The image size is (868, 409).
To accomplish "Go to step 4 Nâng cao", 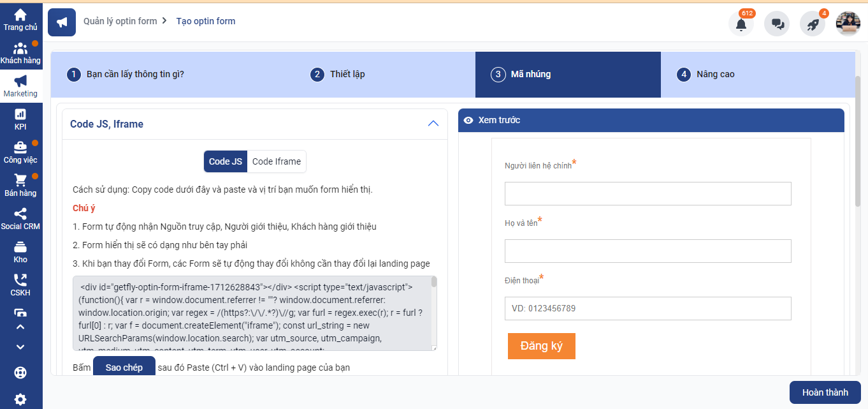I will 715,74.
